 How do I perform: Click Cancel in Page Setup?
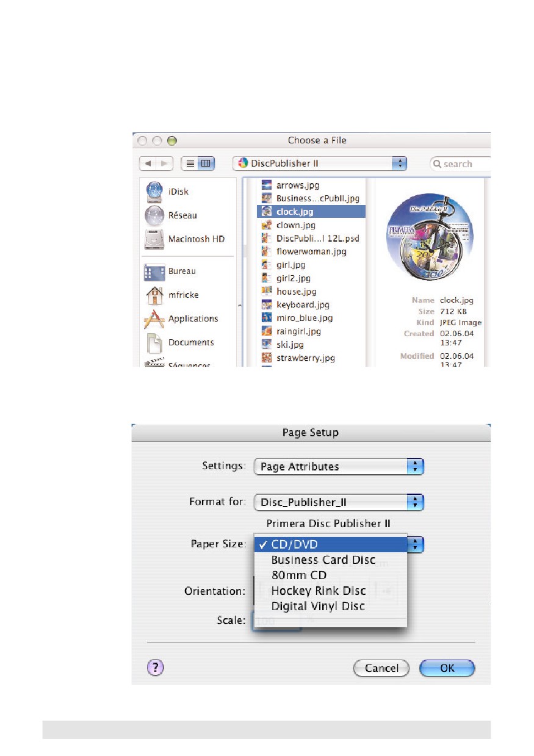(381, 668)
